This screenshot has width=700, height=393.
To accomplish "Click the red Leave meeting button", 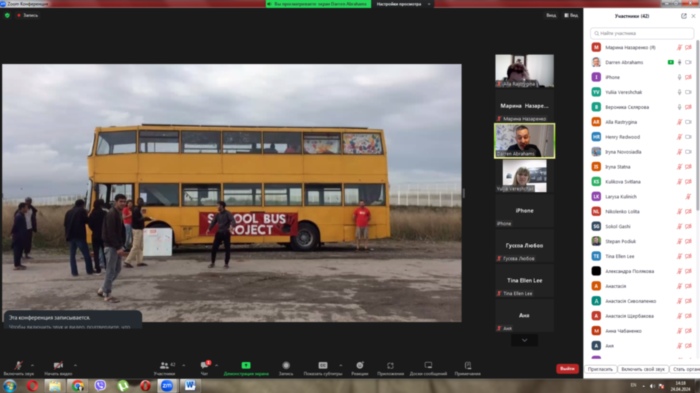I will point(567,368).
